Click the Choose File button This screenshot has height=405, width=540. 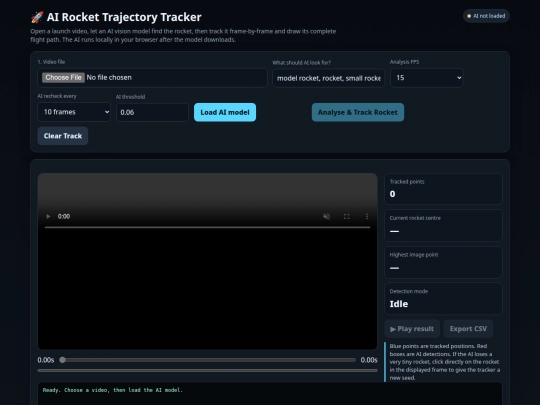click(x=63, y=77)
